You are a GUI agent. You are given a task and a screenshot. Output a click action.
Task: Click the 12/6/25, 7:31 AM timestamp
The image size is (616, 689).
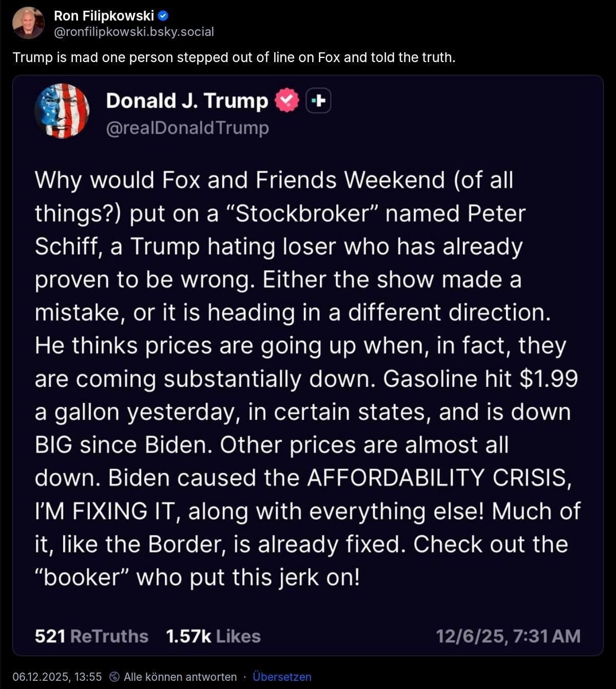tap(508, 636)
